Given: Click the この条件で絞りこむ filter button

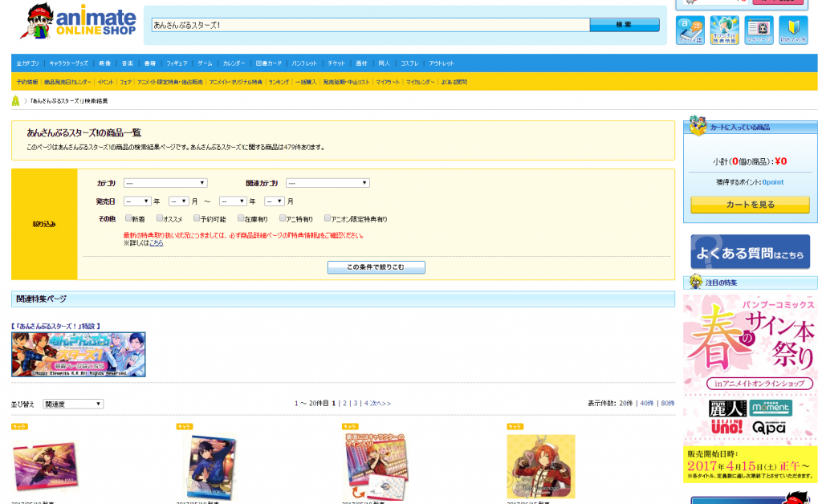Looking at the screenshot, I should tap(376, 267).
